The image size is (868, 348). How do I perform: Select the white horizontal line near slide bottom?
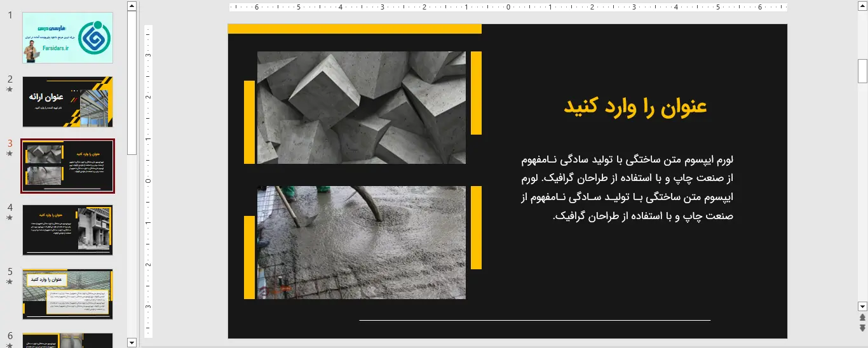(535, 320)
